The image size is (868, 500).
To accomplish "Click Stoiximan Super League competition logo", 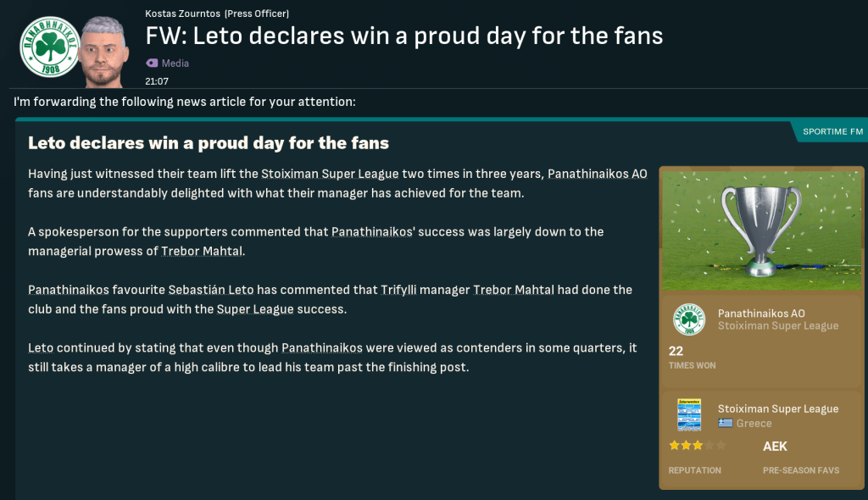I will (689, 415).
